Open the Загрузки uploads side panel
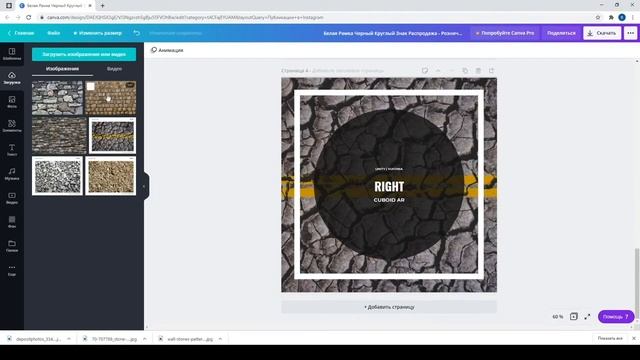The image size is (640, 360). click(x=12, y=78)
